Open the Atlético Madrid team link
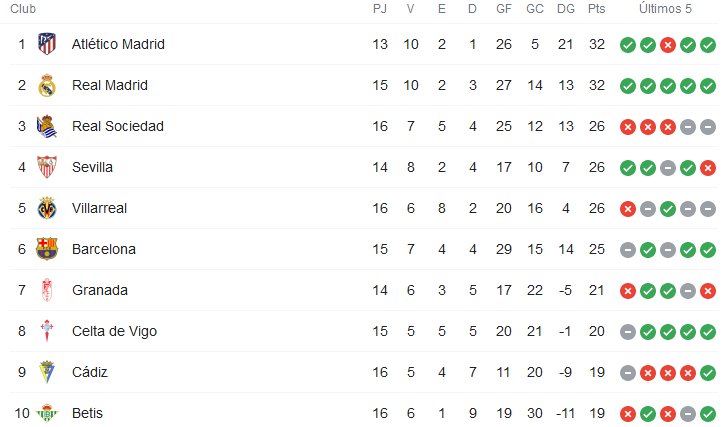The height and width of the screenshot is (427, 725). [118, 44]
